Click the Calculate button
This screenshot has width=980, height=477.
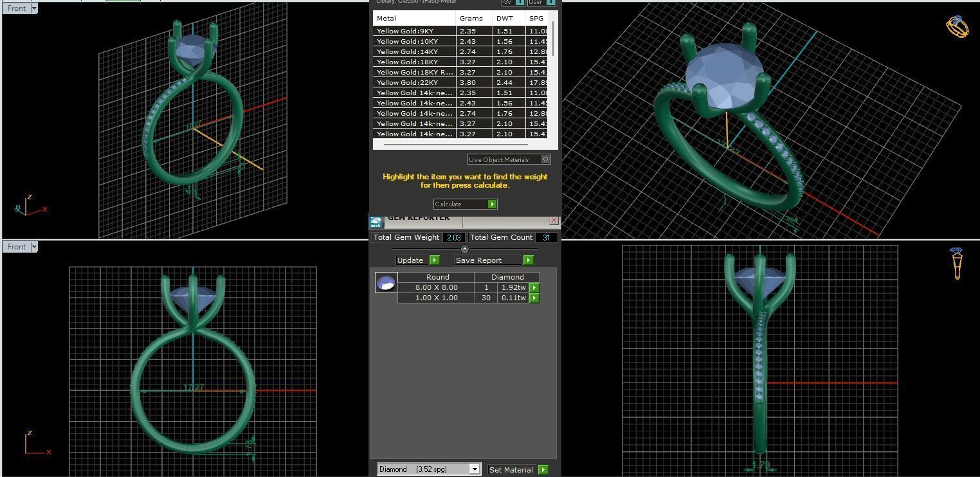pyautogui.click(x=465, y=204)
